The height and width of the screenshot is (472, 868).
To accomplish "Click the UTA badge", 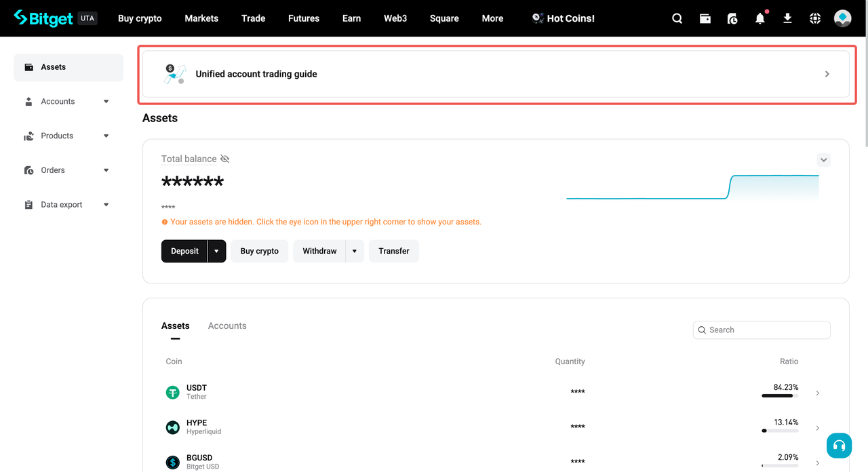I will pos(87,18).
